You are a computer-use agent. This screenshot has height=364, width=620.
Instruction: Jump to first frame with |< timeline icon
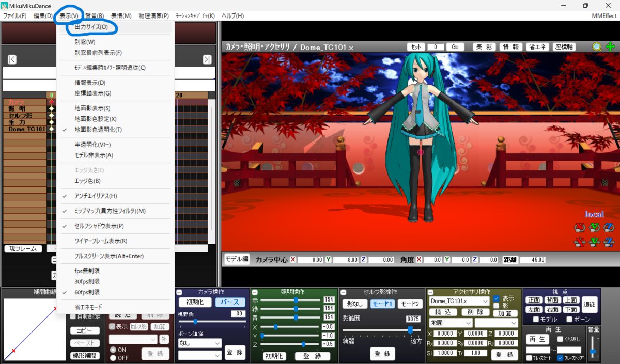point(12,59)
